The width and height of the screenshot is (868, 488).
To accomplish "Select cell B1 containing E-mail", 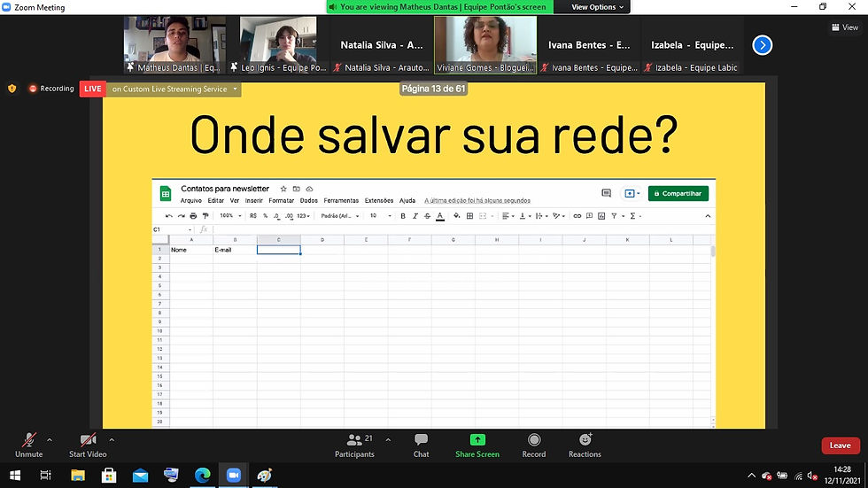I will [x=235, y=250].
